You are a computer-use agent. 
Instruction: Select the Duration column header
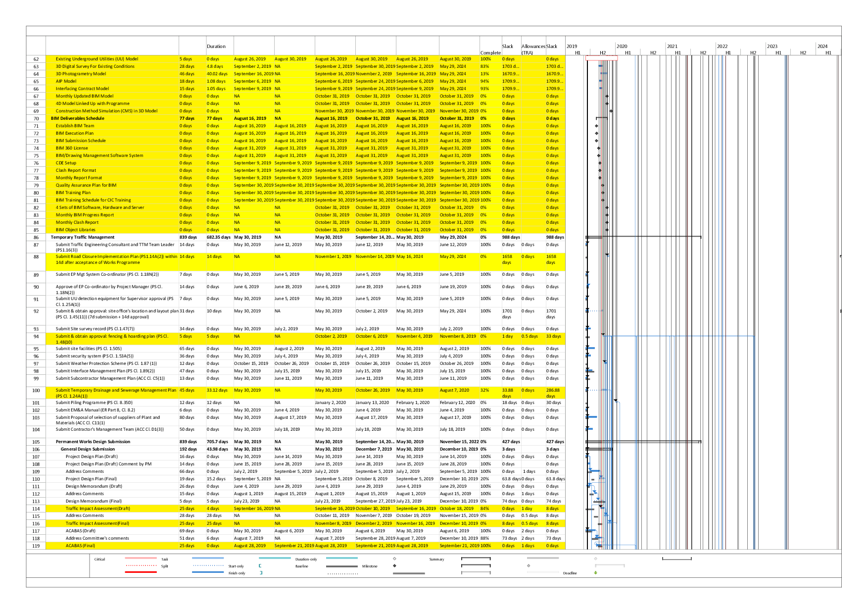point(216,47)
